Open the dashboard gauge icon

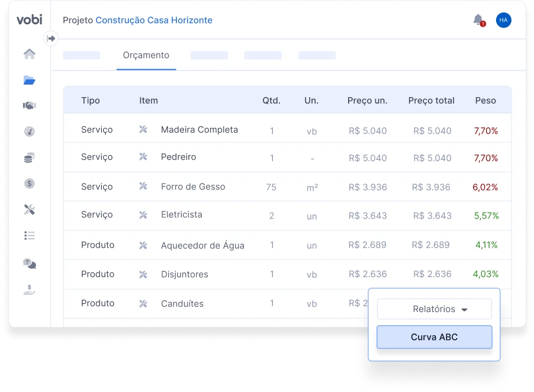tap(29, 131)
